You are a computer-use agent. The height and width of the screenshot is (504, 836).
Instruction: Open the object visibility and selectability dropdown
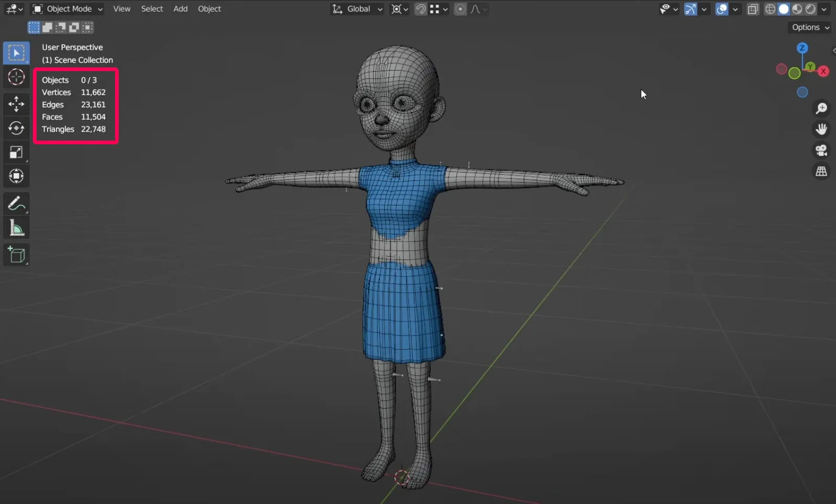(669, 9)
